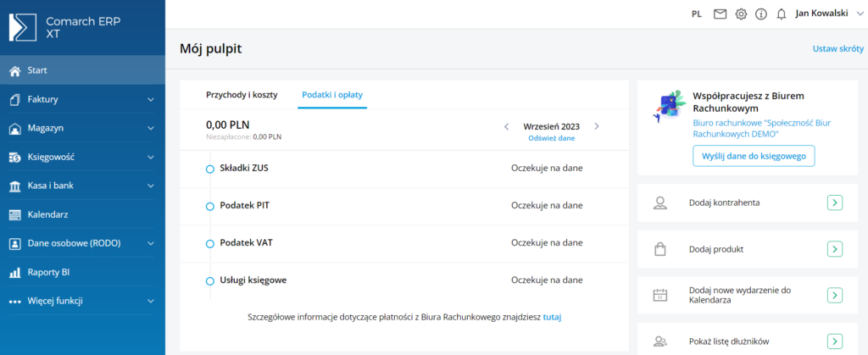Open the mail envelope icon in header
This screenshot has width=868, height=355.
tap(720, 14)
